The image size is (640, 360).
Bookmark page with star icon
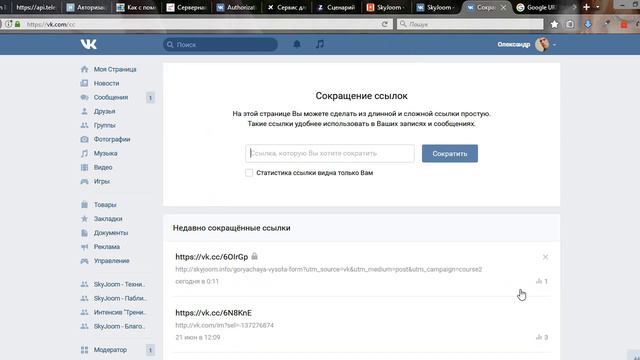(x=554, y=24)
